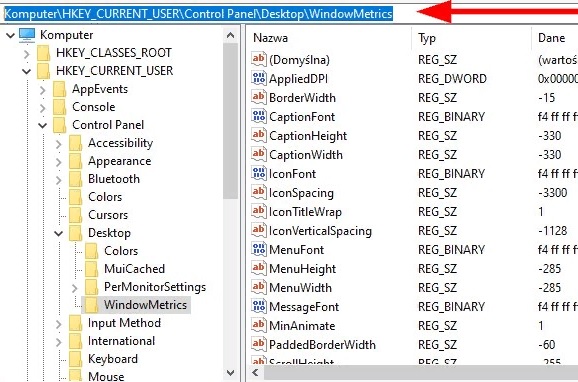The width and height of the screenshot is (578, 382).
Task: Select the Keyboard key
Action: [x=113, y=359]
